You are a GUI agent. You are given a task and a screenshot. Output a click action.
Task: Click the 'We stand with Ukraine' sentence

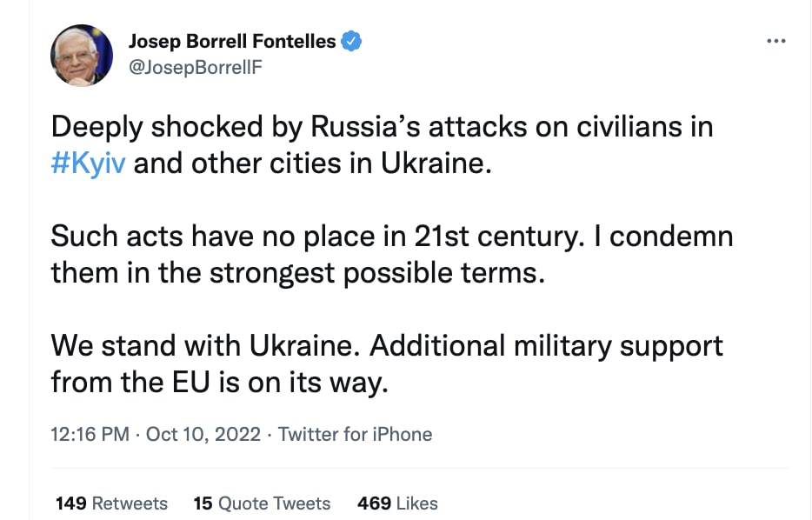pos(207,345)
